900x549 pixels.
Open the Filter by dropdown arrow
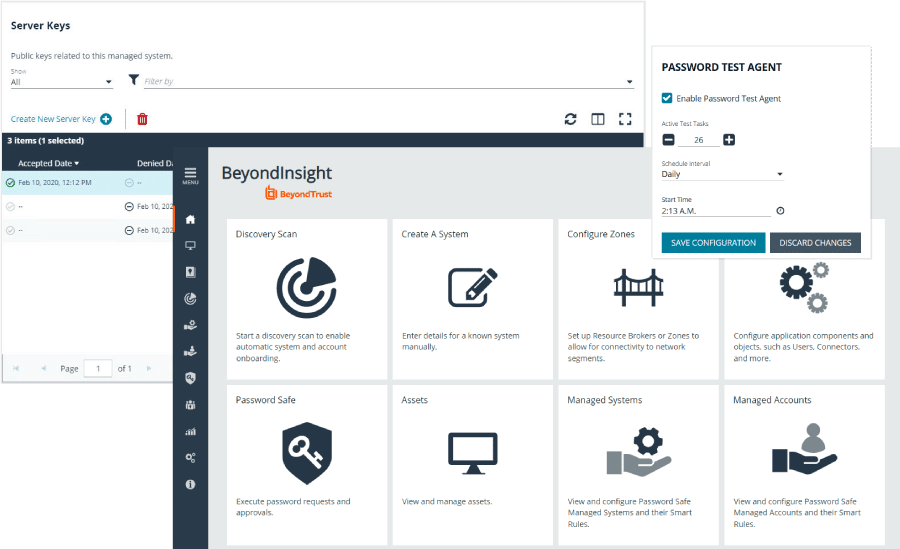pyautogui.click(x=630, y=82)
